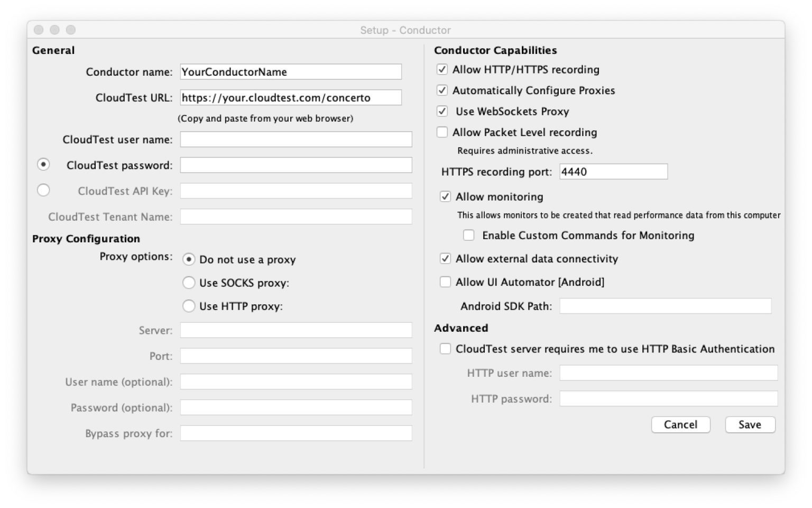
Task: Enable Allow UI Automator for Android
Action: 445,282
